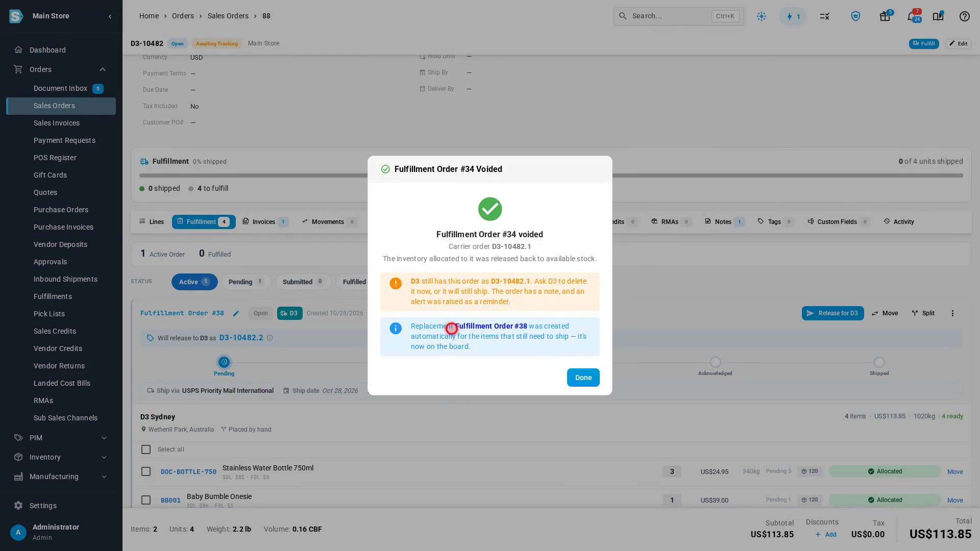
Task: Open Landed Cost Bills in sidebar
Action: [x=61, y=383]
